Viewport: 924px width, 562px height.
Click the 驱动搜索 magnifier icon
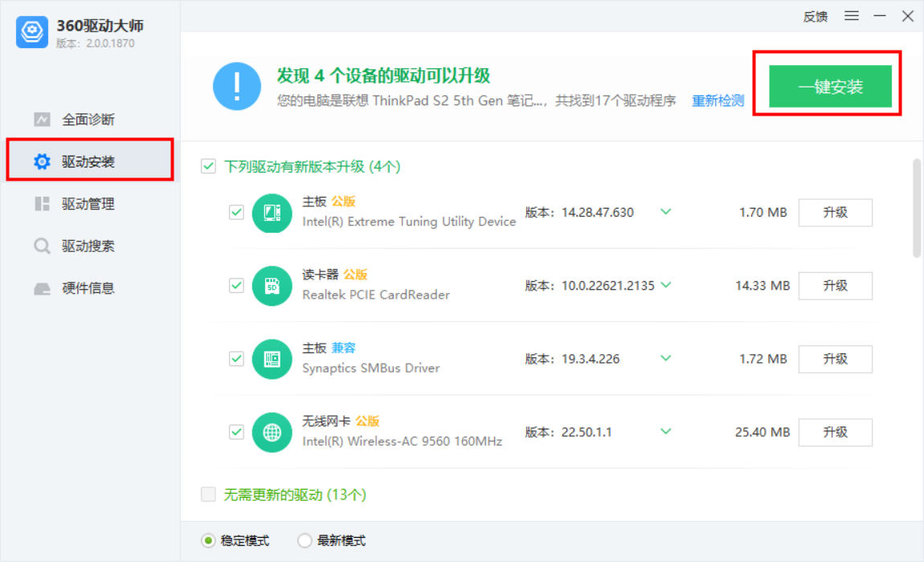click(x=42, y=246)
